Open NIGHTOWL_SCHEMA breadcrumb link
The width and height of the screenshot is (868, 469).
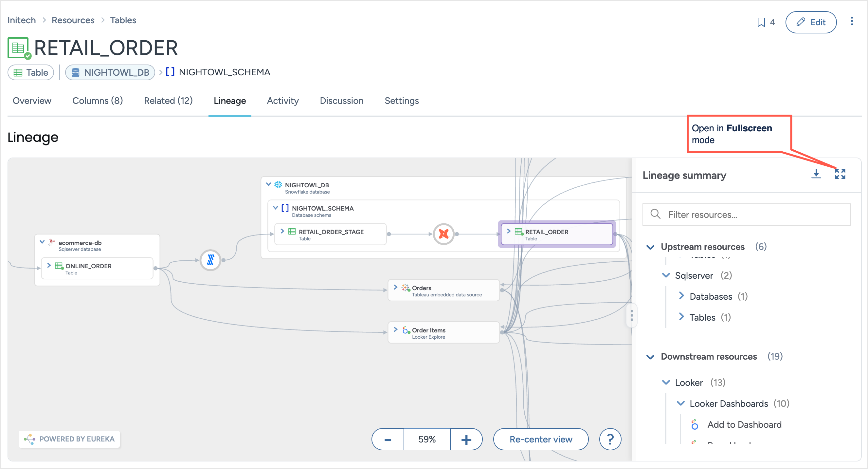click(x=225, y=72)
